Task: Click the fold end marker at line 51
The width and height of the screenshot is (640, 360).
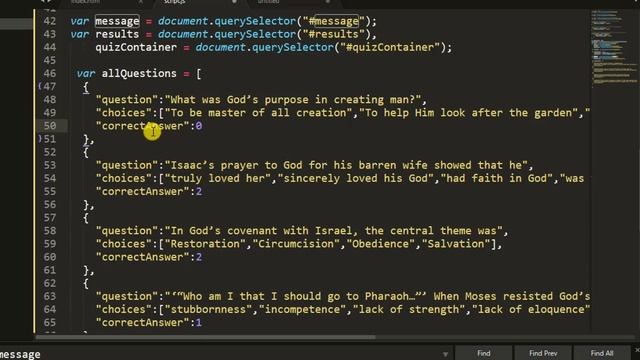Action: click(40, 139)
